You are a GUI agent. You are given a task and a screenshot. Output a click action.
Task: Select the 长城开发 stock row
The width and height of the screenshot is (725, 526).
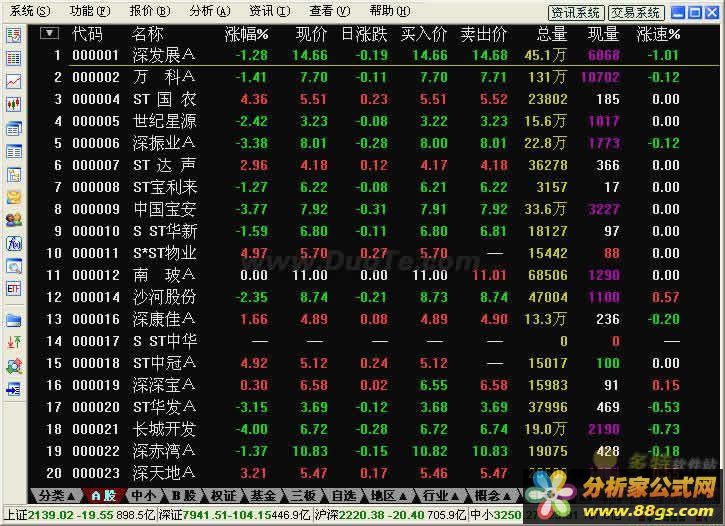(375, 429)
